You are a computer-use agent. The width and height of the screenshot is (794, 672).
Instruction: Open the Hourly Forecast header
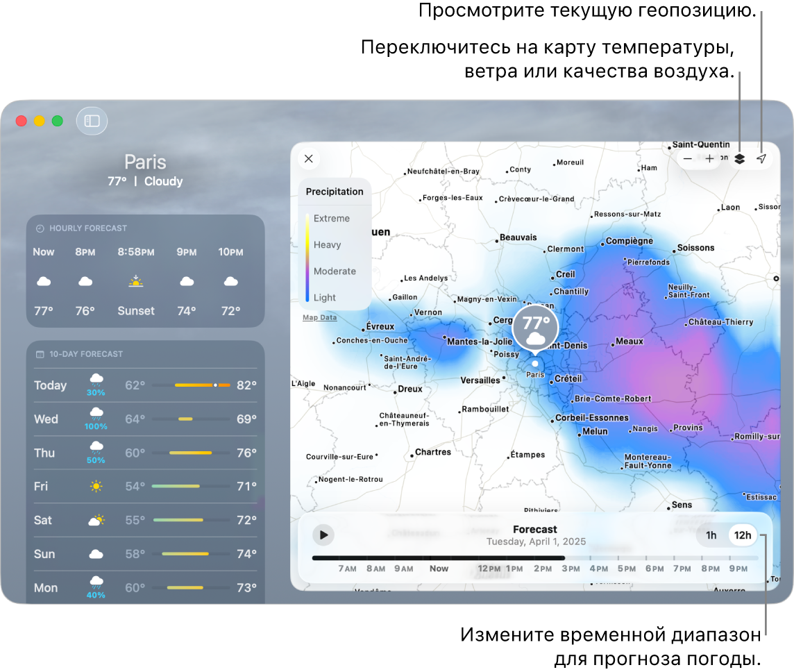pyautogui.click(x=88, y=228)
